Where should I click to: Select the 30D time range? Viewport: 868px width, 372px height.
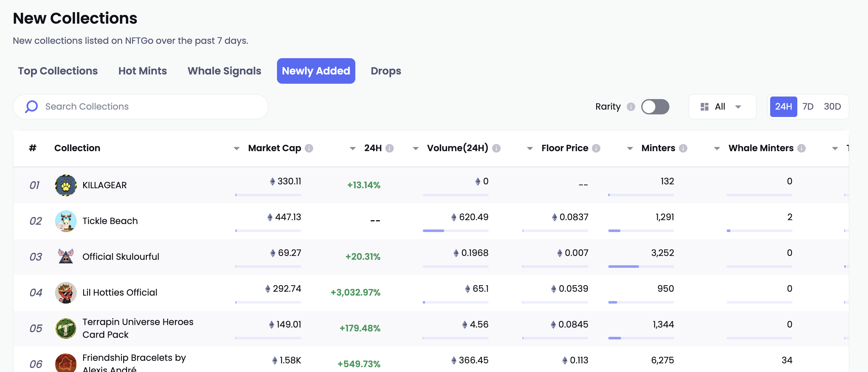(832, 107)
